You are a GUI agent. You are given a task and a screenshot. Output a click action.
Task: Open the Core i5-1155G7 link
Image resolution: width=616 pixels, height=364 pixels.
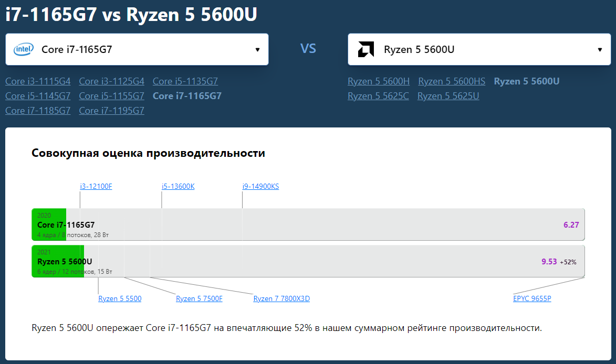(111, 95)
